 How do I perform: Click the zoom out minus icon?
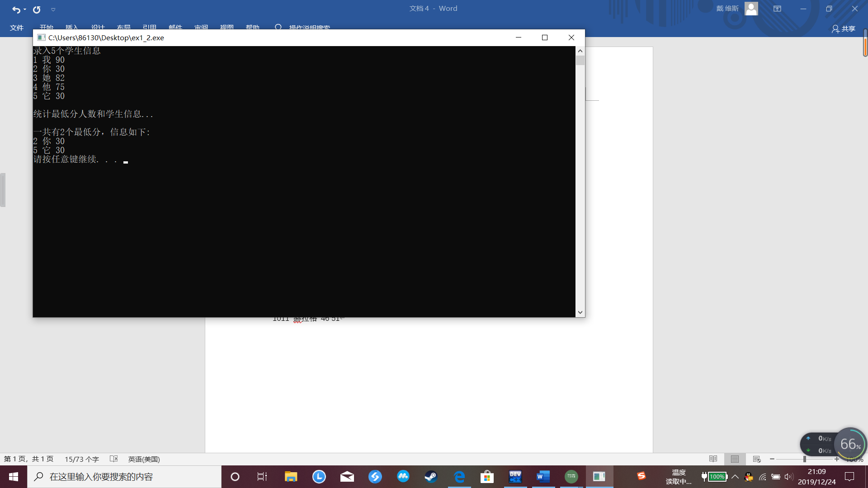tap(772, 459)
